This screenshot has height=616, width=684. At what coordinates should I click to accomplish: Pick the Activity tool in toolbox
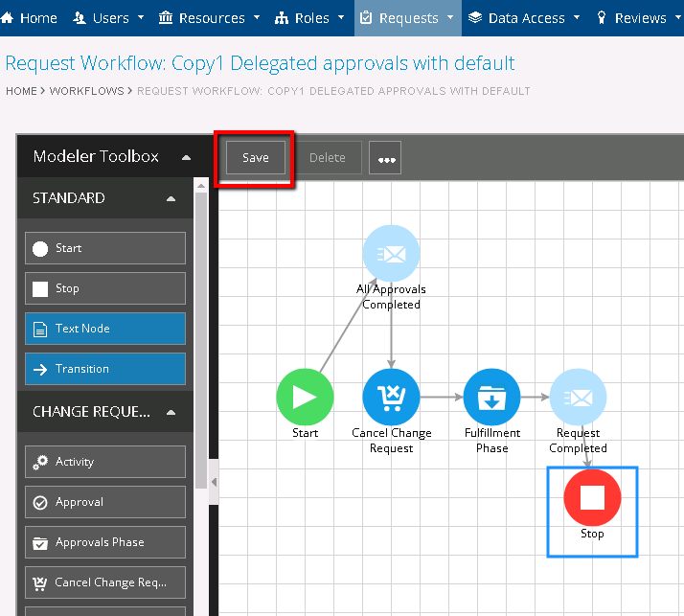[x=105, y=462]
